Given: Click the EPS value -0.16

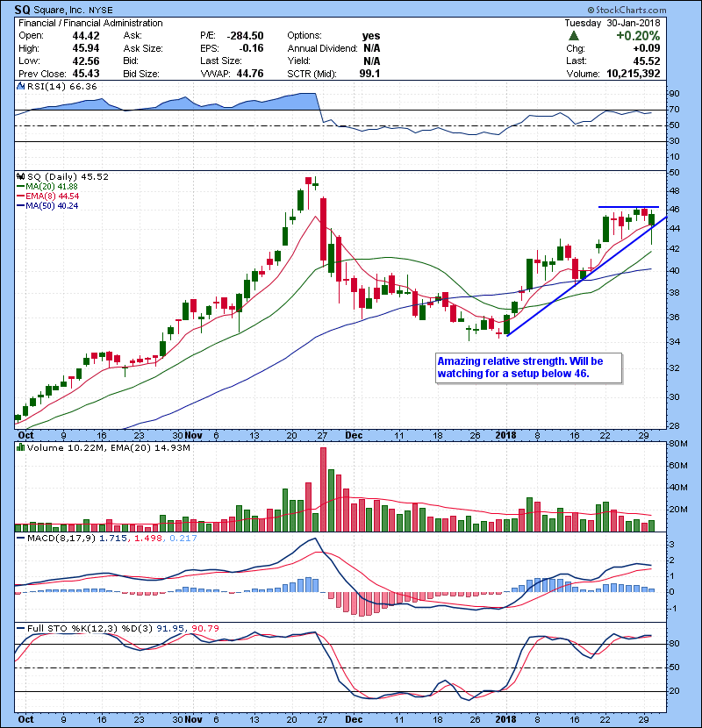Looking at the screenshot, I should pos(251,48).
